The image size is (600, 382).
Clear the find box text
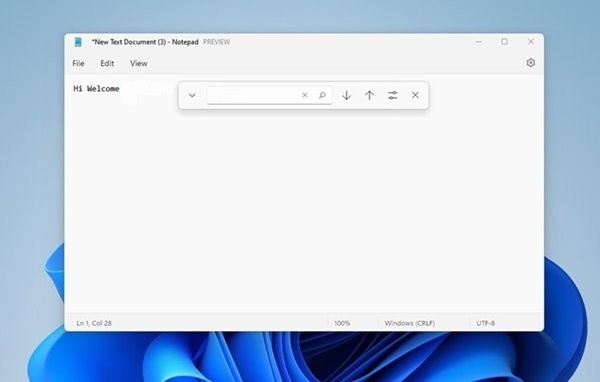click(x=305, y=95)
